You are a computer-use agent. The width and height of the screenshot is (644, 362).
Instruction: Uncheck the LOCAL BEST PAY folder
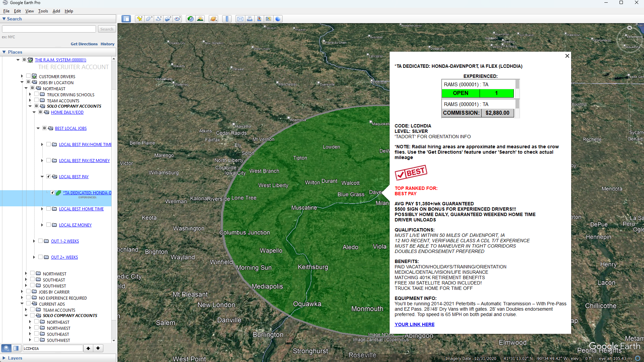[x=49, y=176]
